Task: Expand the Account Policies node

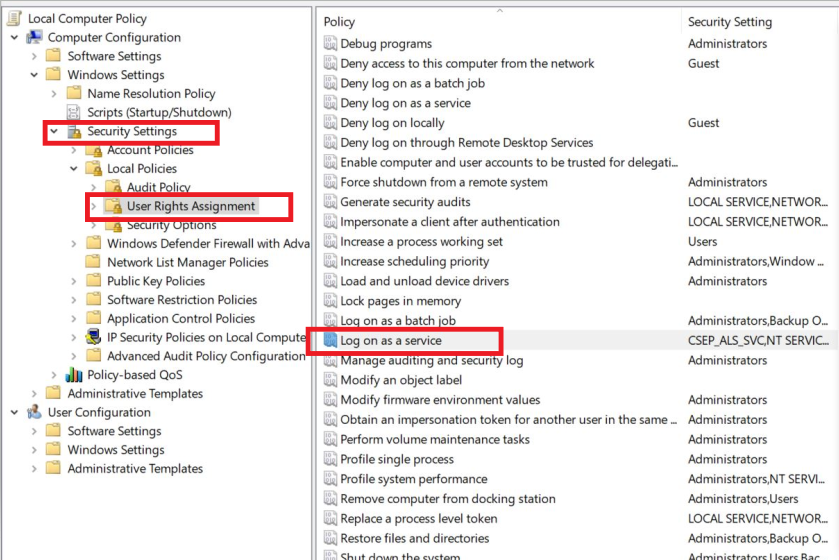Action: pyautogui.click(x=74, y=150)
